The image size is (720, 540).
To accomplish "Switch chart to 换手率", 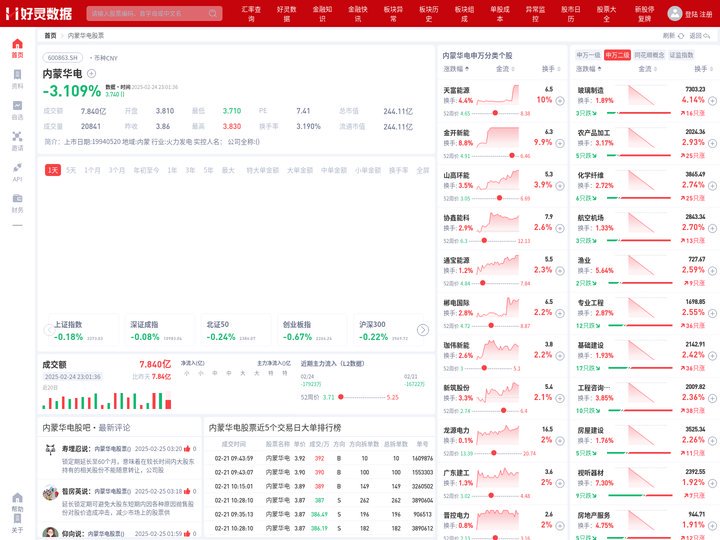I will coord(399,170).
